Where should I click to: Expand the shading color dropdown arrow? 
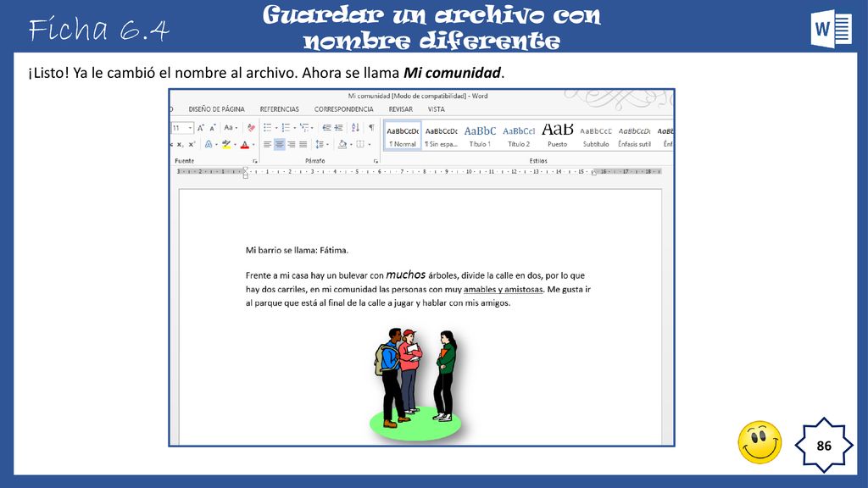[x=351, y=145]
